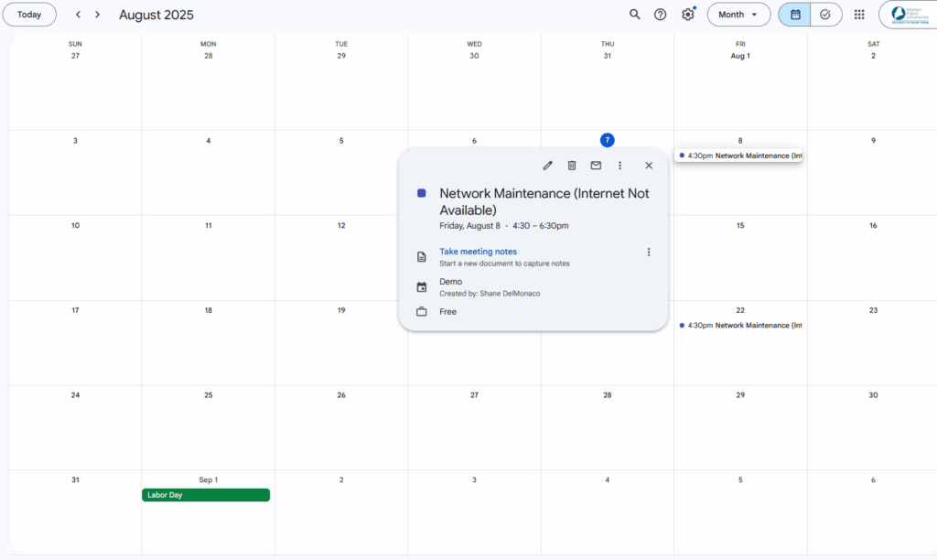The height and width of the screenshot is (560, 937).
Task: Open meeting notes options menu
Action: (x=649, y=253)
